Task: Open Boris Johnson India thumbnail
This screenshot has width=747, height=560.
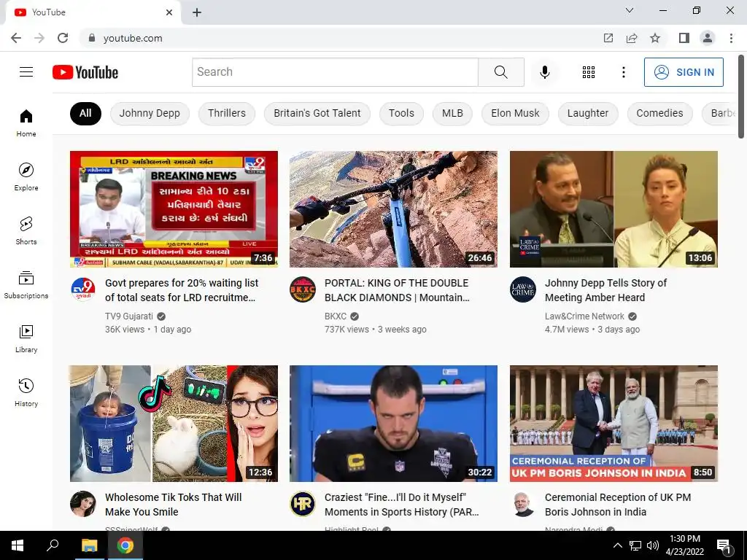Action: point(614,424)
